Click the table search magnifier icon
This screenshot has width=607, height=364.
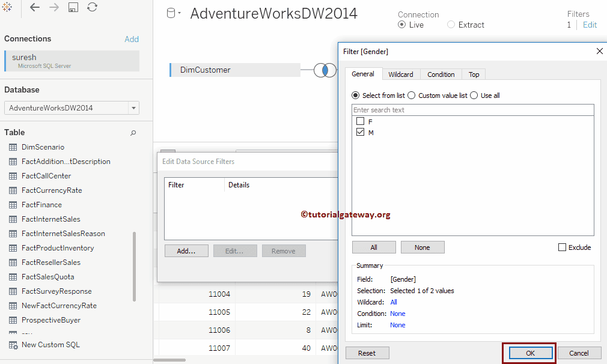(133, 133)
